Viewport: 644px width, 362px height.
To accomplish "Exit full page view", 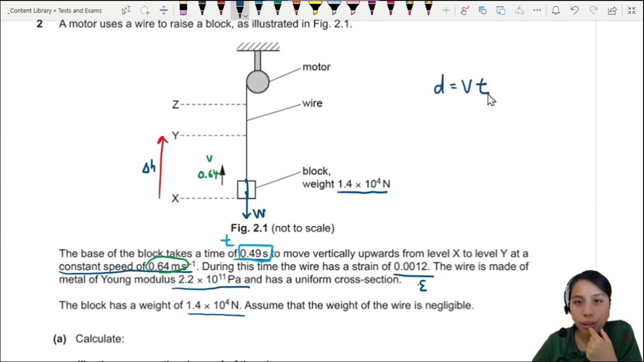I will click(x=631, y=10).
